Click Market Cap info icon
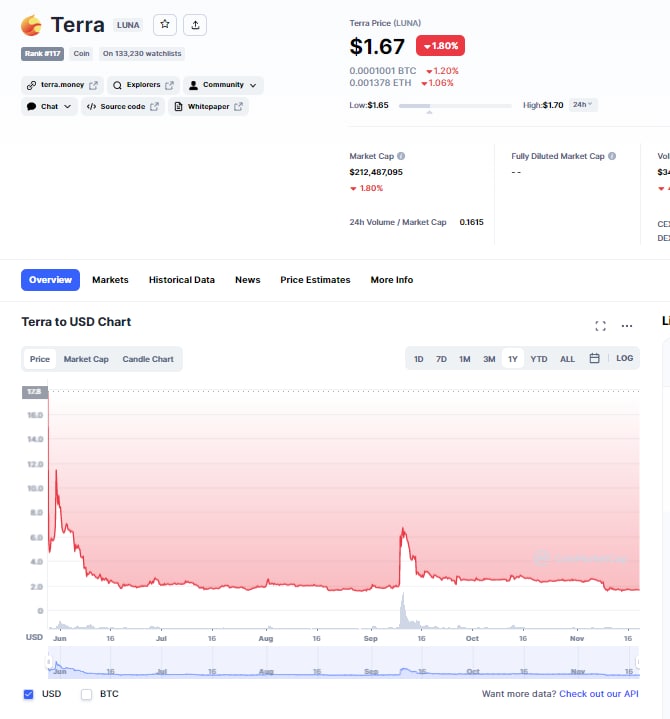Image resolution: width=670 pixels, height=719 pixels. tap(401, 157)
